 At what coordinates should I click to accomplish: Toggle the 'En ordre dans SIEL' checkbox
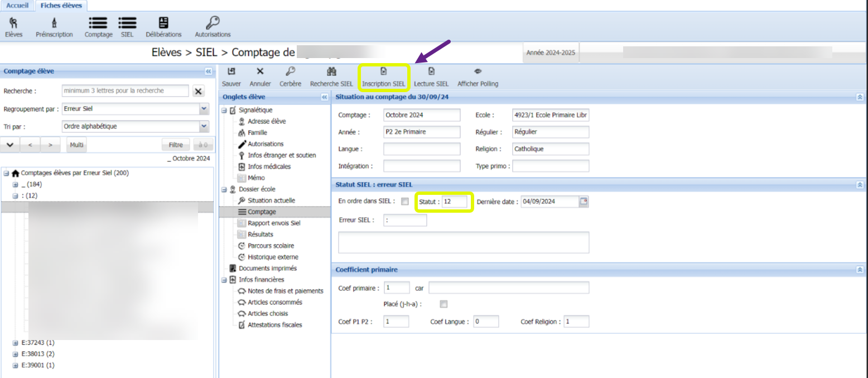click(405, 202)
